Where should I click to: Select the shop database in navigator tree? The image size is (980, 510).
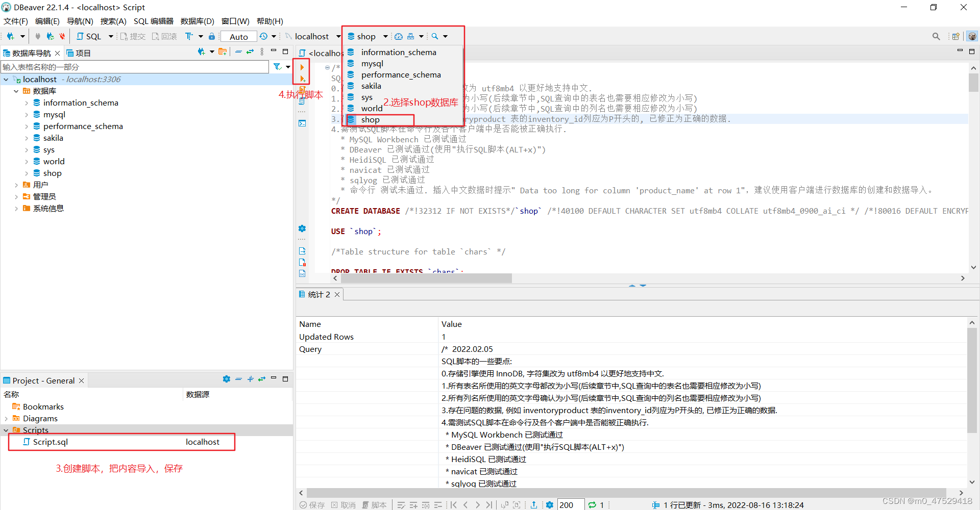tap(52, 173)
